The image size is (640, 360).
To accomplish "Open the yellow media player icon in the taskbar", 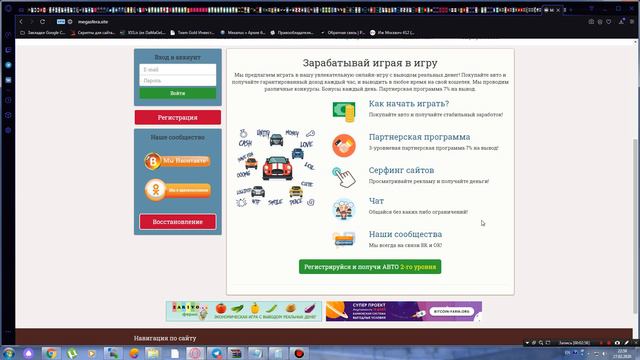I will click(x=91, y=353).
